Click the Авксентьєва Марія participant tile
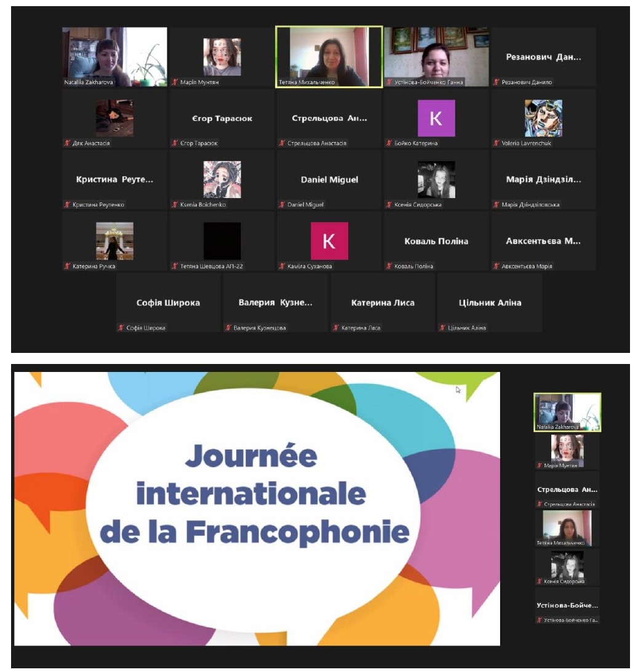The image size is (638, 672). tap(543, 241)
